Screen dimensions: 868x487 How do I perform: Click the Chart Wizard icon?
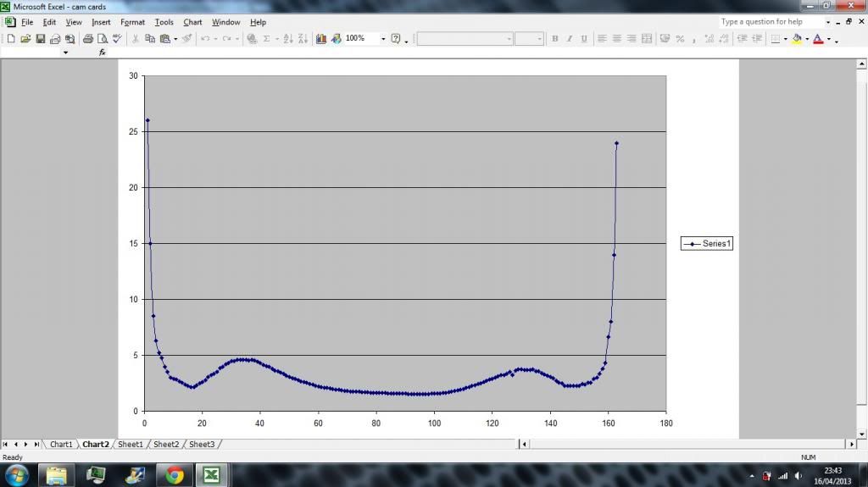point(321,39)
